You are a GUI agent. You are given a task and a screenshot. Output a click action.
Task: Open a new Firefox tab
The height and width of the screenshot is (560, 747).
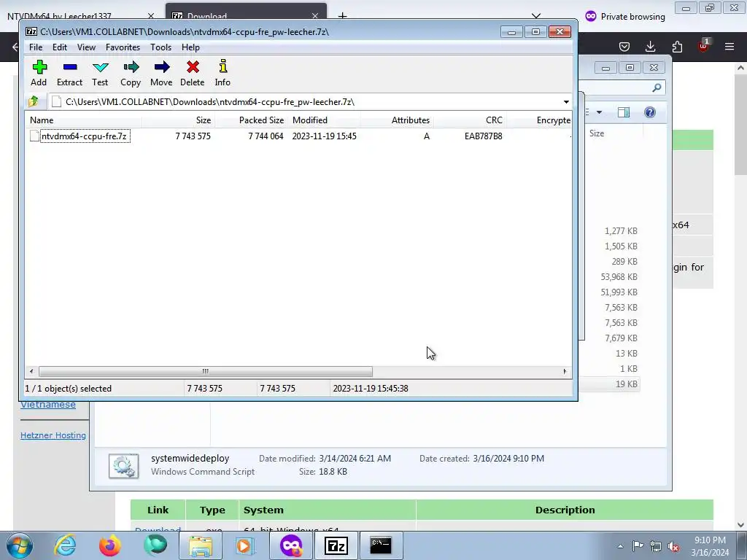click(x=342, y=16)
